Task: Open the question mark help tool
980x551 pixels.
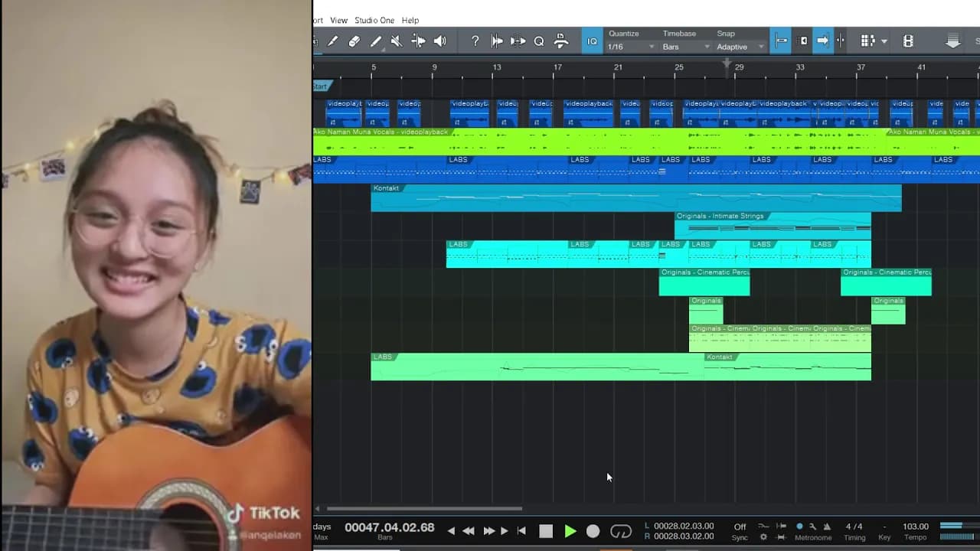Action: (475, 41)
